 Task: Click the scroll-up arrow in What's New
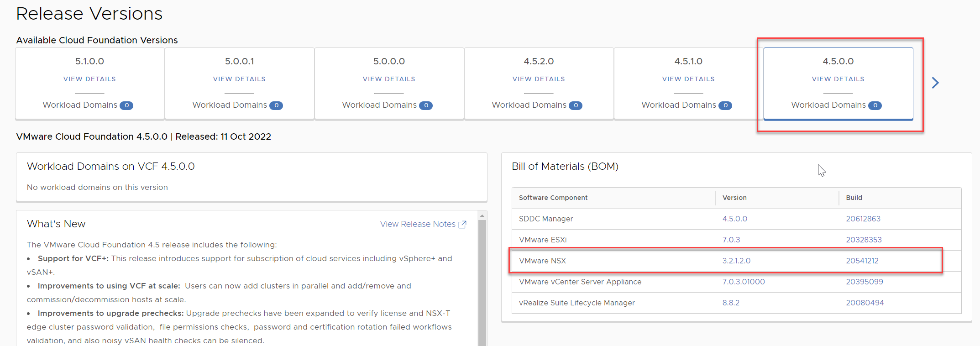[482, 215]
